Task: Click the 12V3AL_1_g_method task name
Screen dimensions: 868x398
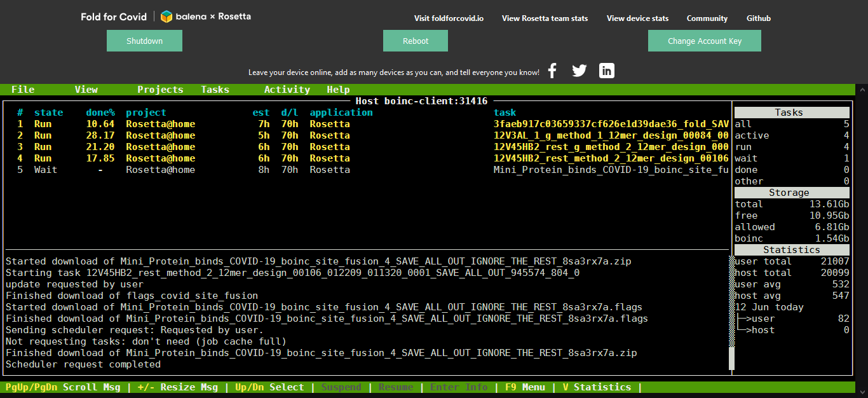Action: pyautogui.click(x=611, y=135)
